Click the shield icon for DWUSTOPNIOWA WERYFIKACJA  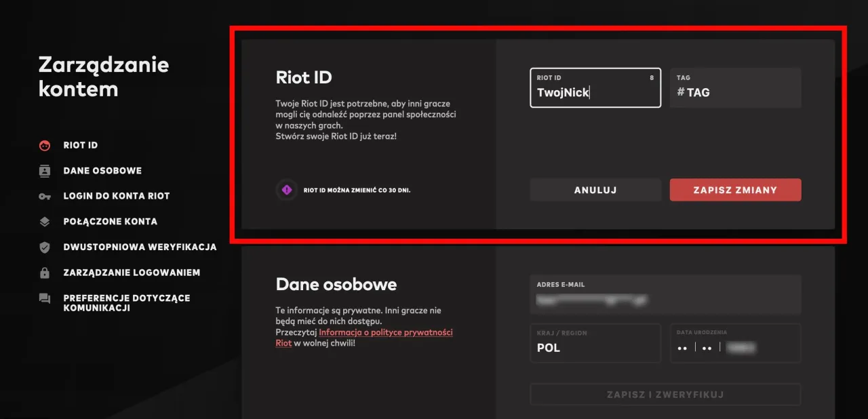tap(45, 247)
